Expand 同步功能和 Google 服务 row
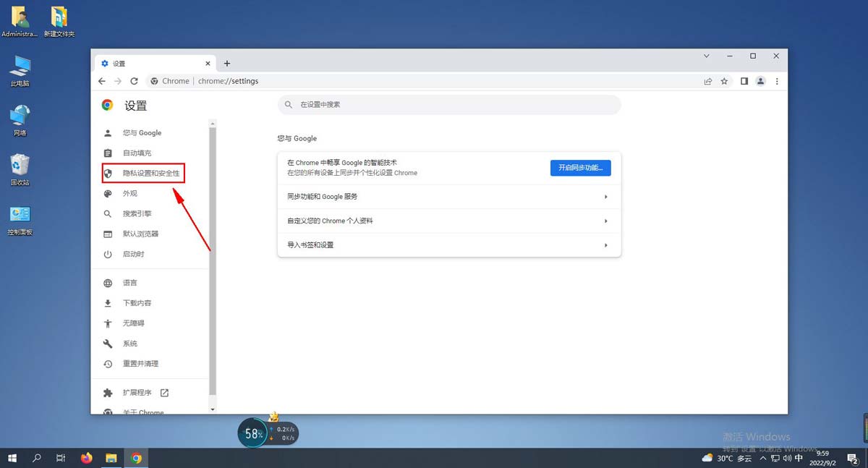This screenshot has height=468, width=868. coord(449,197)
